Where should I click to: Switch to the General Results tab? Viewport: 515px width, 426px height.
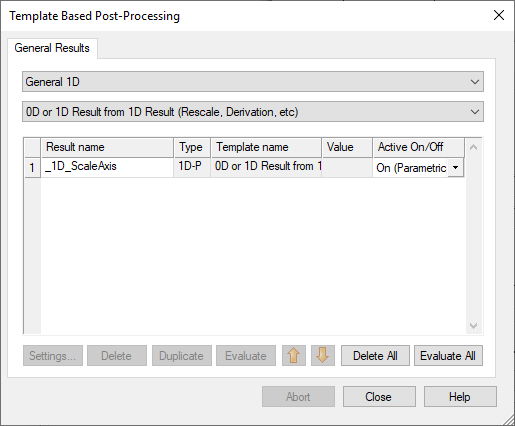point(52,48)
